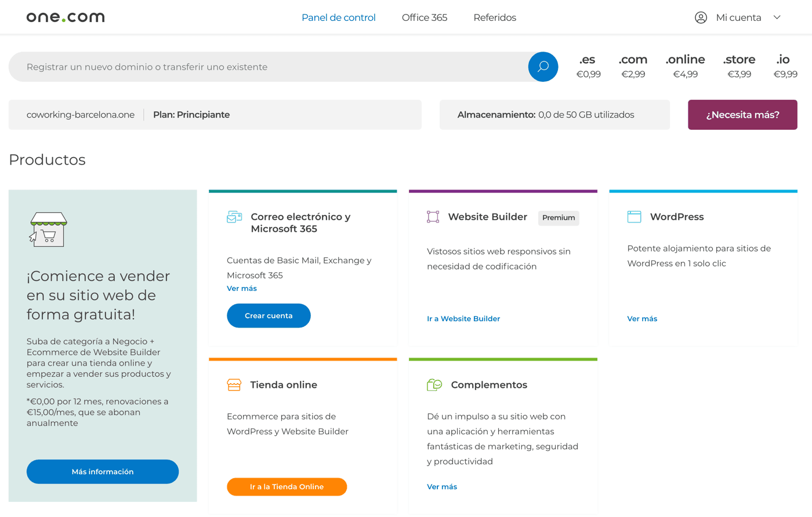This screenshot has width=812, height=517.
Task: Focus the domain registration search field
Action: pos(268,67)
